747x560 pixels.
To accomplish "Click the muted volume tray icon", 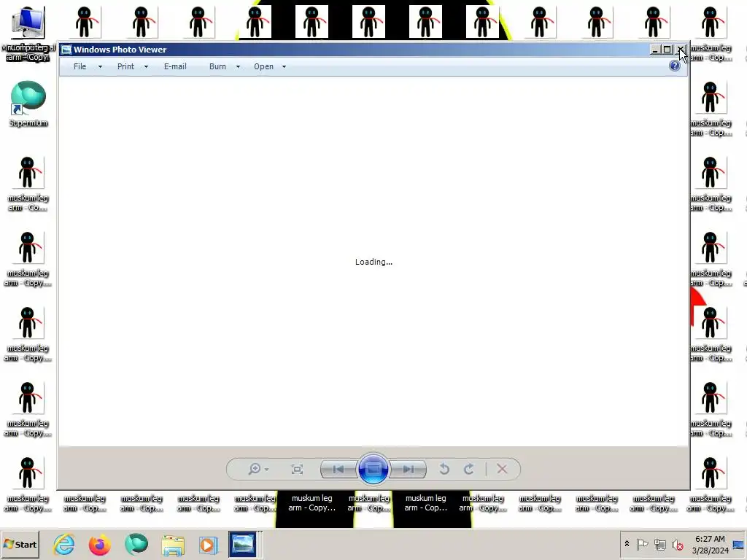I will click(x=677, y=544).
